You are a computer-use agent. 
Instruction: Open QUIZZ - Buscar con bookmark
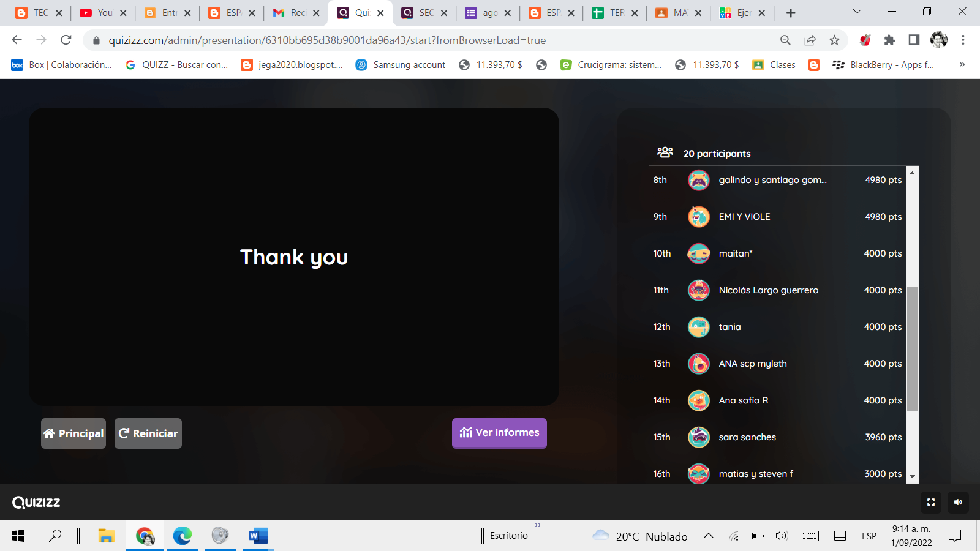(x=176, y=65)
